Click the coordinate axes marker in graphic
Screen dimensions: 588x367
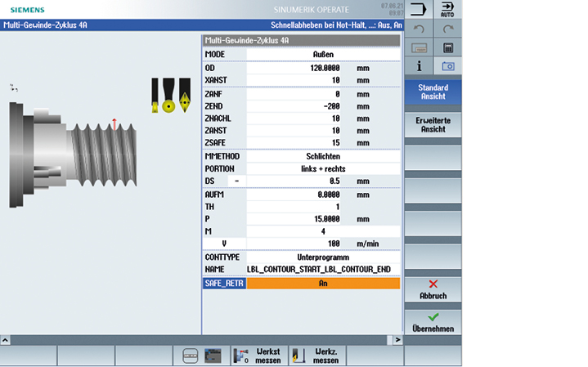14,87
